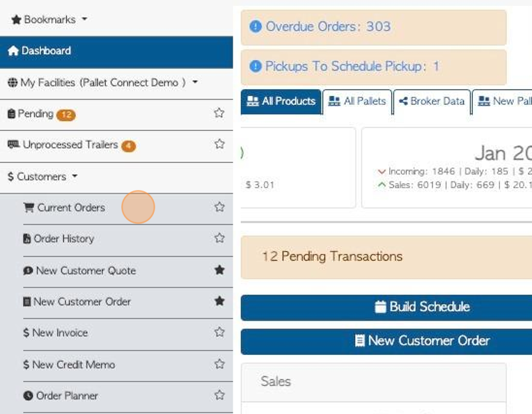This screenshot has width=532, height=414.
Task: Click the Build Schedule button
Action: point(386,307)
